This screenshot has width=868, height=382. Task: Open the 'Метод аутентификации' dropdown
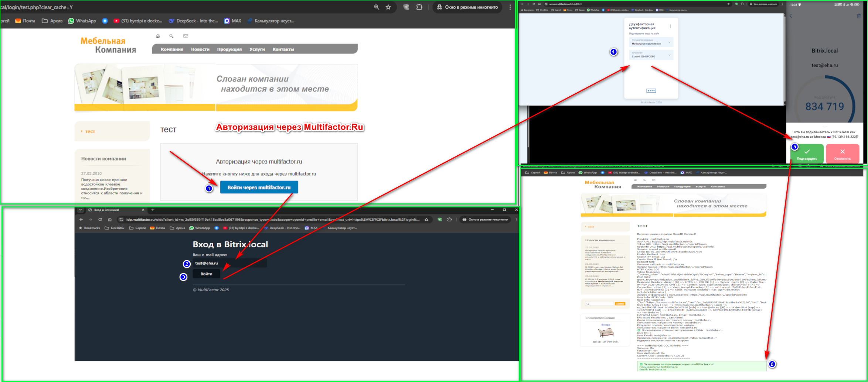(651, 42)
